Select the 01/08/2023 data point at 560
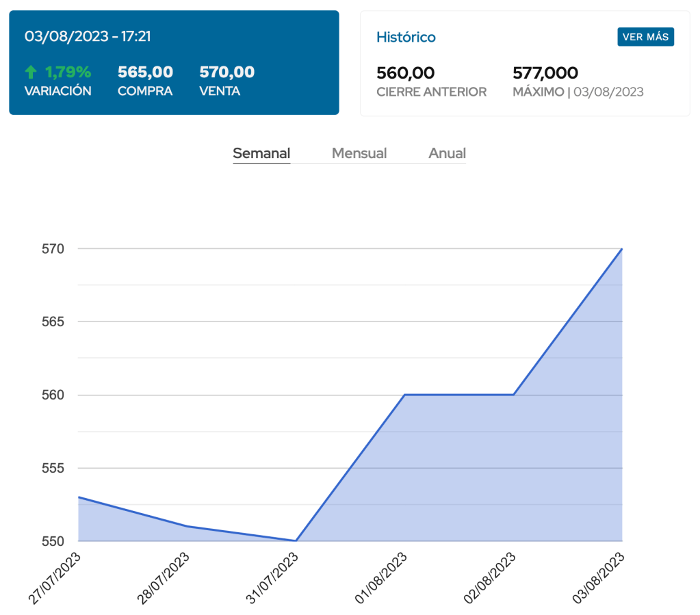Screen dimensions: 700x615 click(x=404, y=395)
